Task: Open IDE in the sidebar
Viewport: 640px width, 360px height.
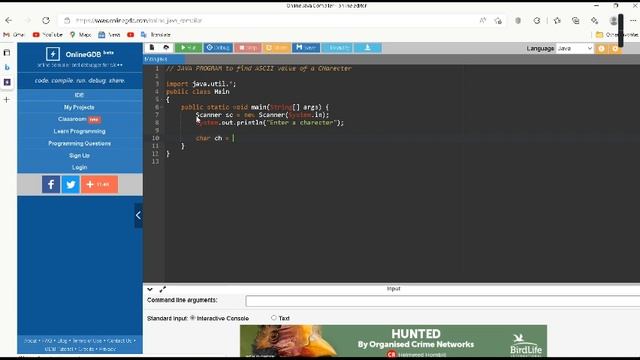Action: [80, 95]
